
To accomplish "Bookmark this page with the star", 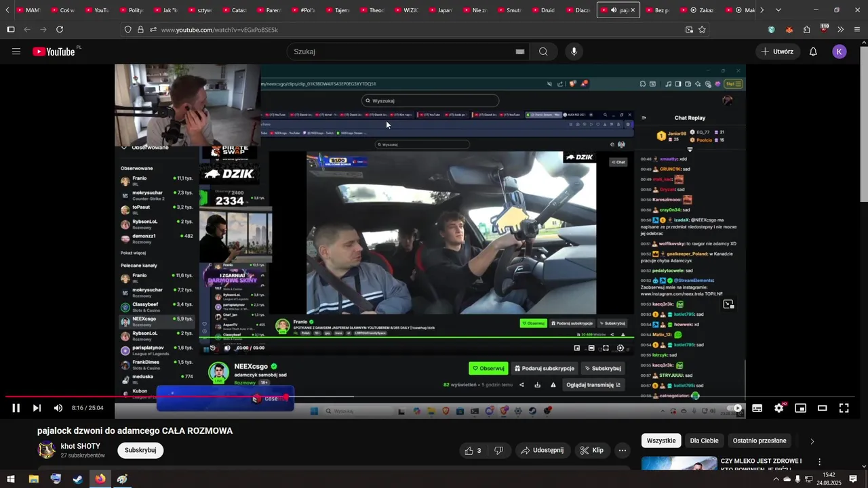I will [702, 30].
